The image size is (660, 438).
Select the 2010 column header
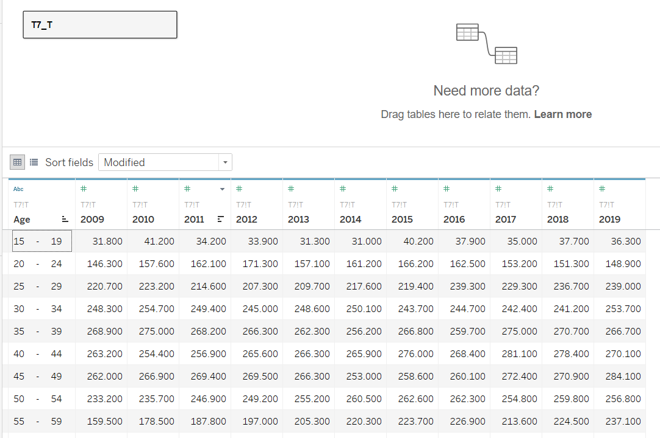143,219
